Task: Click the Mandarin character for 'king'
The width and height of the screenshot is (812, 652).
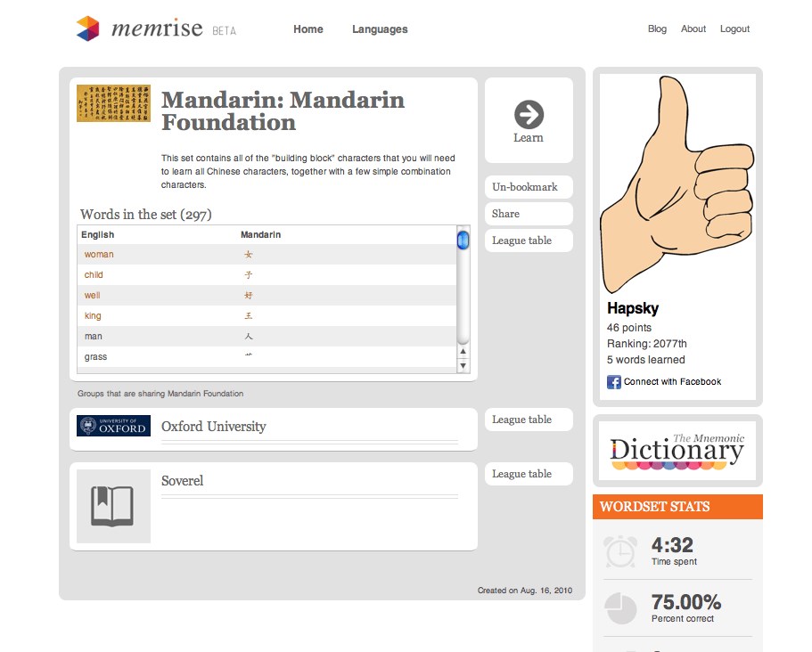Action: (249, 315)
